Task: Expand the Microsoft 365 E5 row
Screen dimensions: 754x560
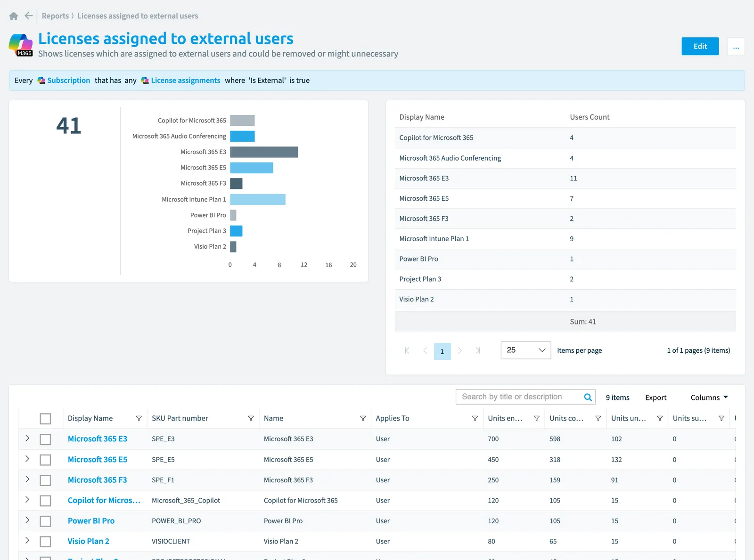Action: pos(27,459)
